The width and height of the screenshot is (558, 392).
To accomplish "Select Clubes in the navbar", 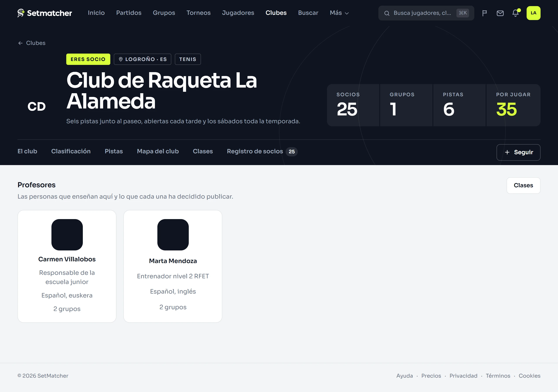I will point(276,13).
